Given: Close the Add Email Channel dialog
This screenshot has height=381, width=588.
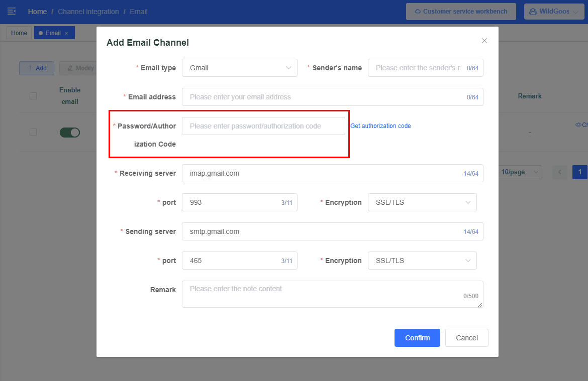Looking at the screenshot, I should (x=484, y=41).
